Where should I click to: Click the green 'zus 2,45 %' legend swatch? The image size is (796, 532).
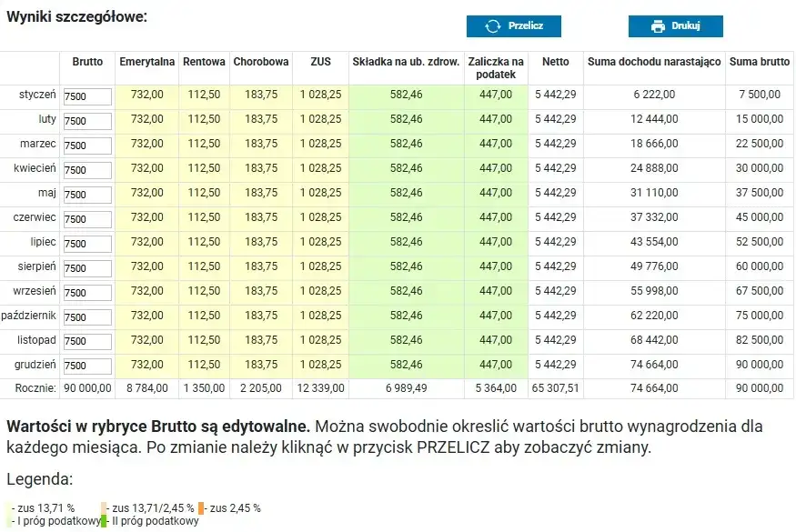[202, 507]
